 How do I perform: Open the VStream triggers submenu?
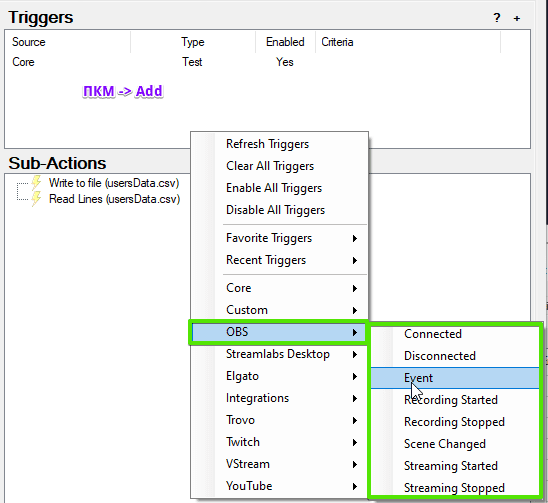click(x=279, y=464)
